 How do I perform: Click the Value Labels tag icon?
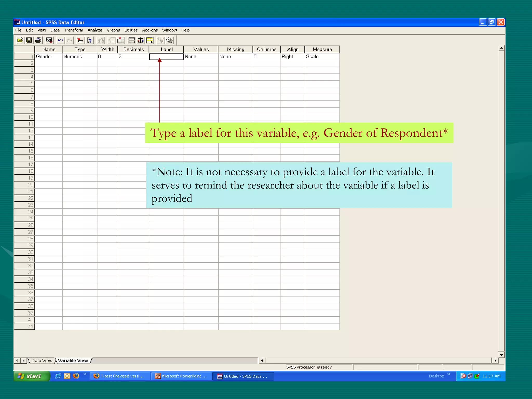[x=161, y=40]
